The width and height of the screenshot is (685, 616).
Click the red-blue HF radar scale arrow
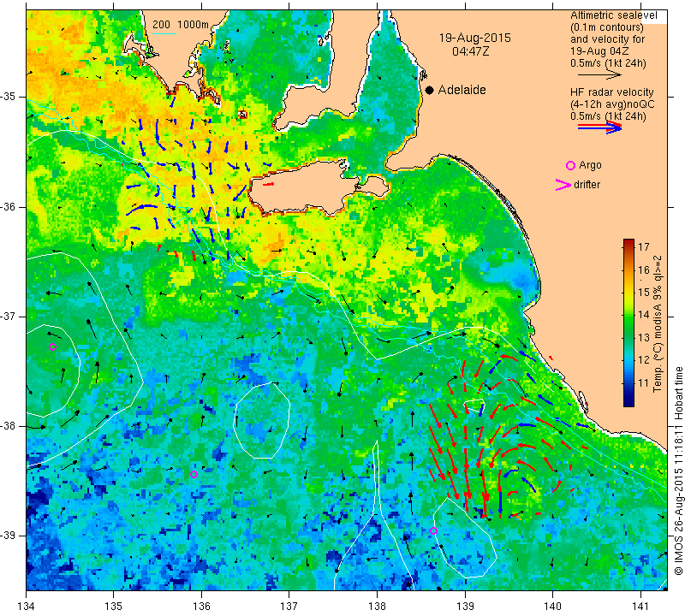click(x=599, y=127)
